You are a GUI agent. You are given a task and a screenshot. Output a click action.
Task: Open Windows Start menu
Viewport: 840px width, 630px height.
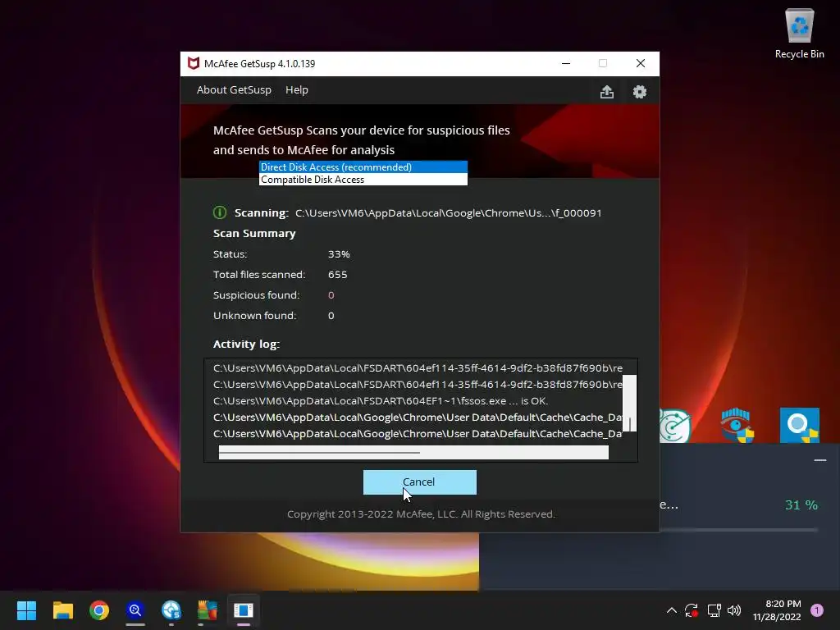click(26, 610)
